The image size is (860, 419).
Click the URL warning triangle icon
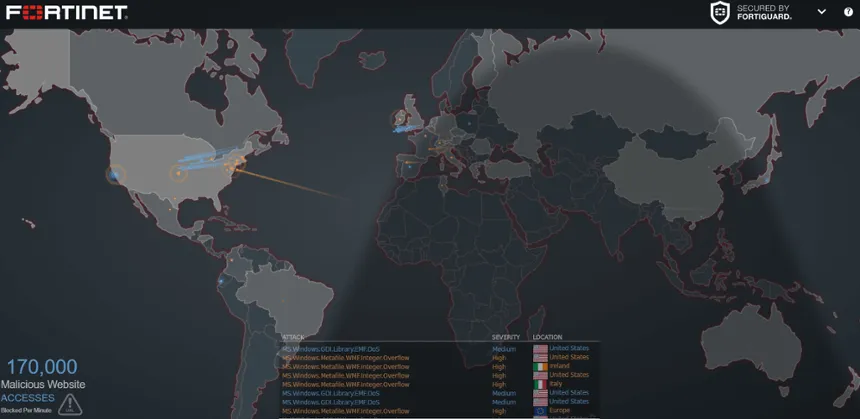pyautogui.click(x=70, y=404)
